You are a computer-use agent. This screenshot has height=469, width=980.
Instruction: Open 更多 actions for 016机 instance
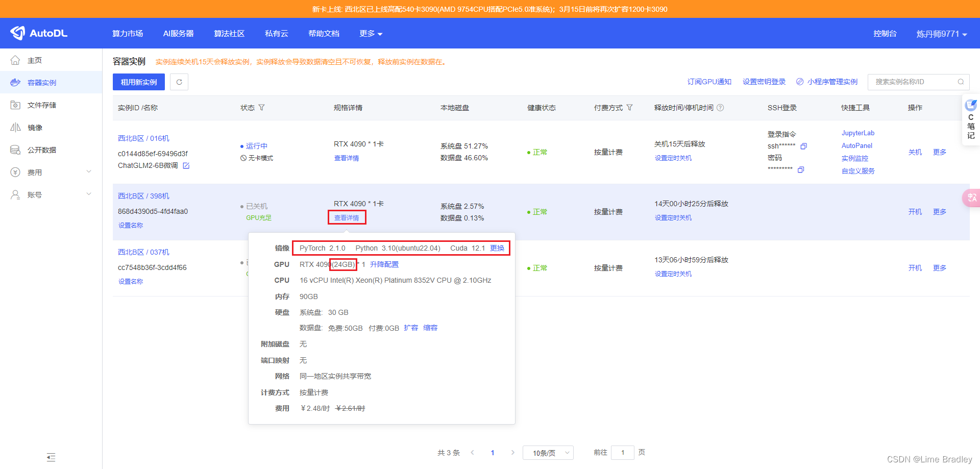[x=940, y=152]
